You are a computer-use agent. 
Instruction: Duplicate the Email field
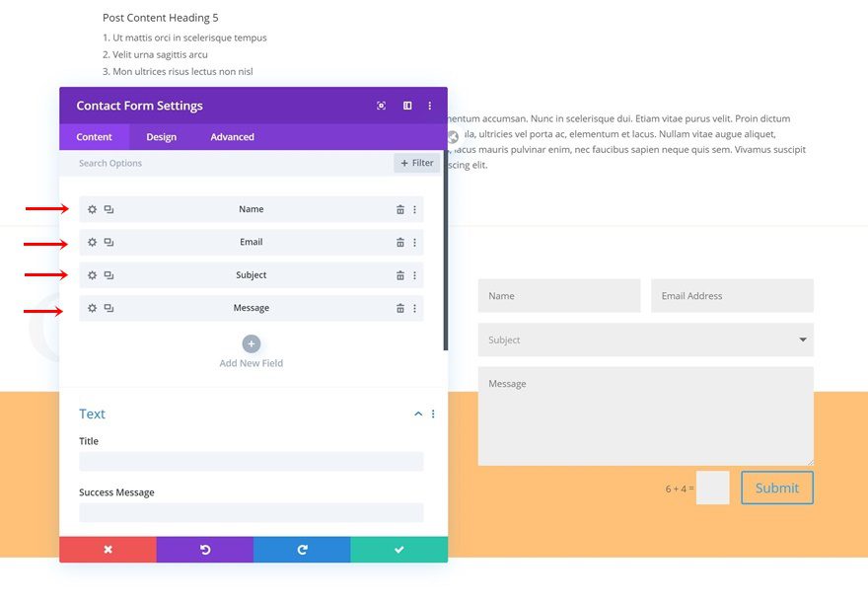(x=108, y=242)
